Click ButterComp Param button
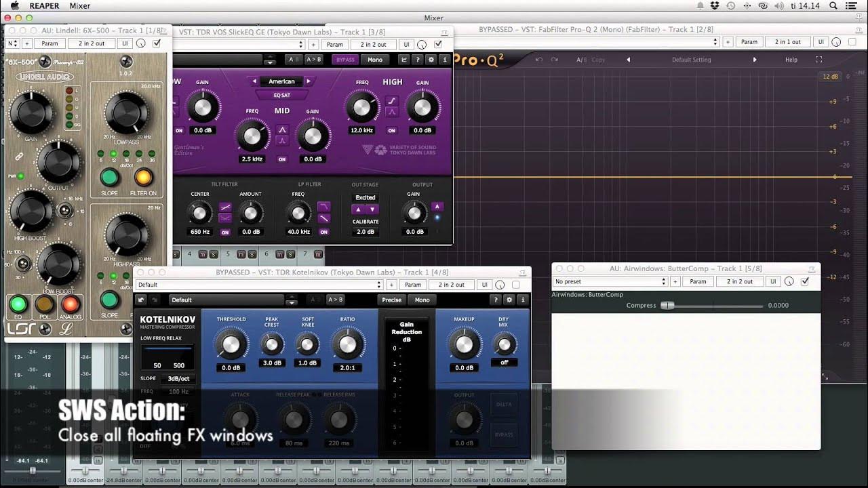 click(698, 281)
